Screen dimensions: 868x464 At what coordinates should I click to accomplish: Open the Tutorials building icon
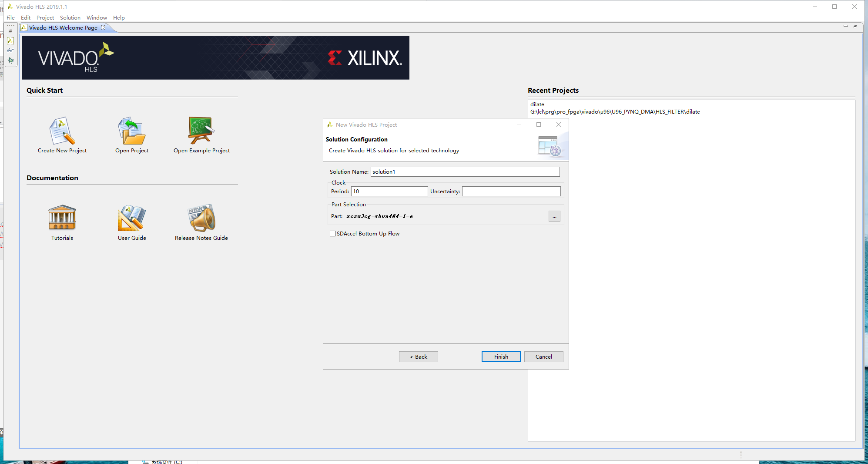62,217
